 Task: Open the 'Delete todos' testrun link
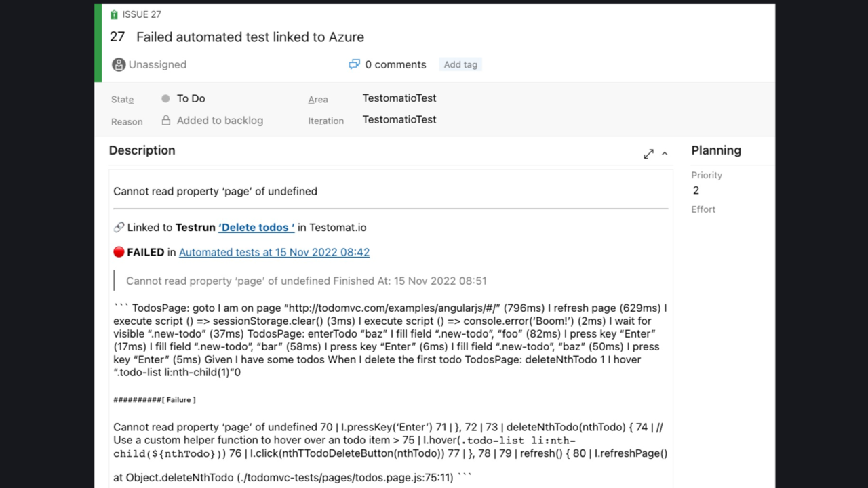click(256, 228)
